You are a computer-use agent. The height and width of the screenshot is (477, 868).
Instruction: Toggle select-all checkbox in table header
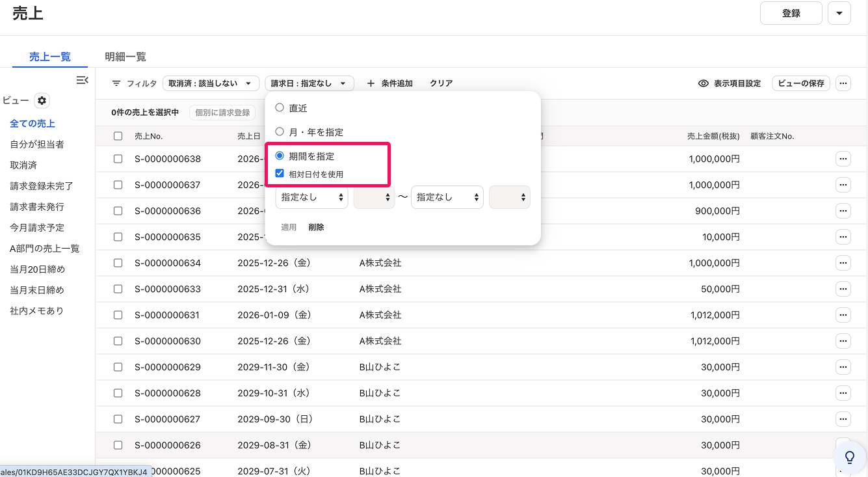(118, 136)
